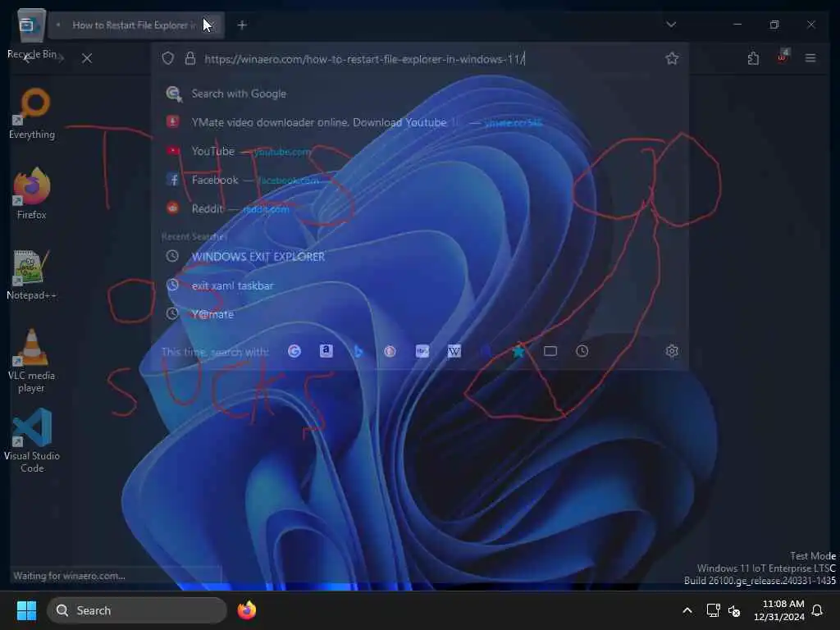Viewport: 840px width, 630px height.
Task: Open the VLC media player shortcut
Action: (31, 361)
